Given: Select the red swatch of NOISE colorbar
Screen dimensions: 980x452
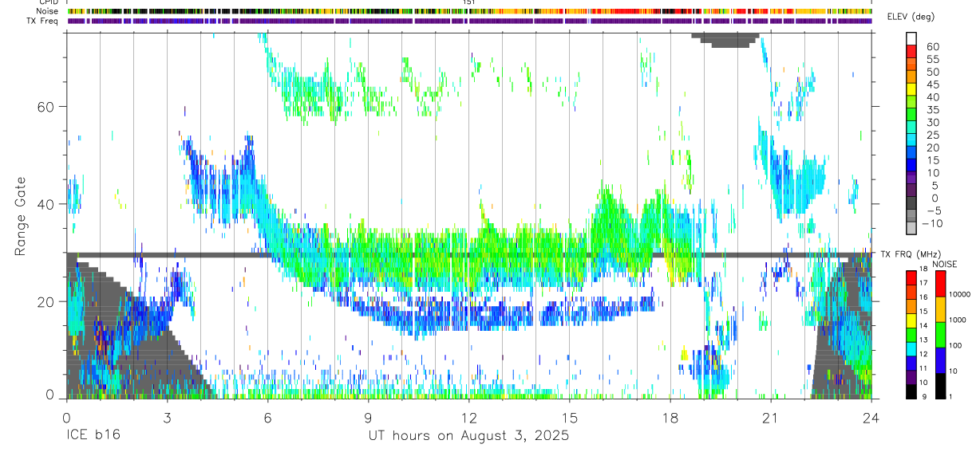Looking at the screenshot, I should click(x=939, y=284).
